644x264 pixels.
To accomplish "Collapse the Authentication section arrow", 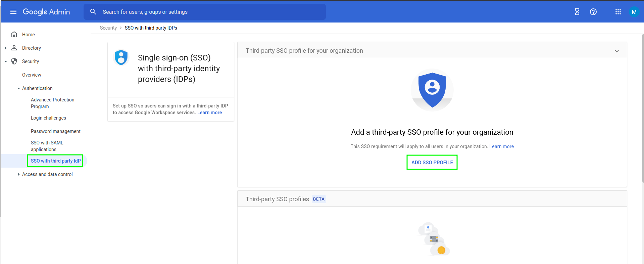I will (x=19, y=88).
